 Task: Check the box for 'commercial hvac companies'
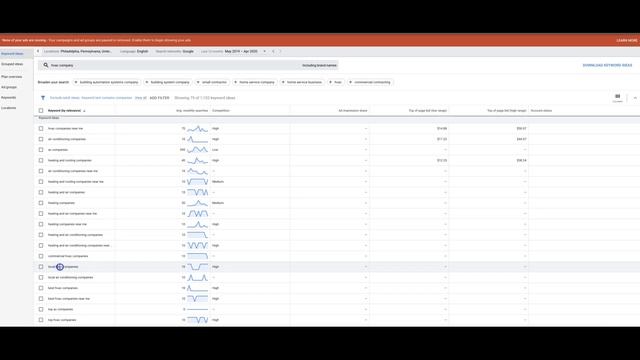point(41,256)
